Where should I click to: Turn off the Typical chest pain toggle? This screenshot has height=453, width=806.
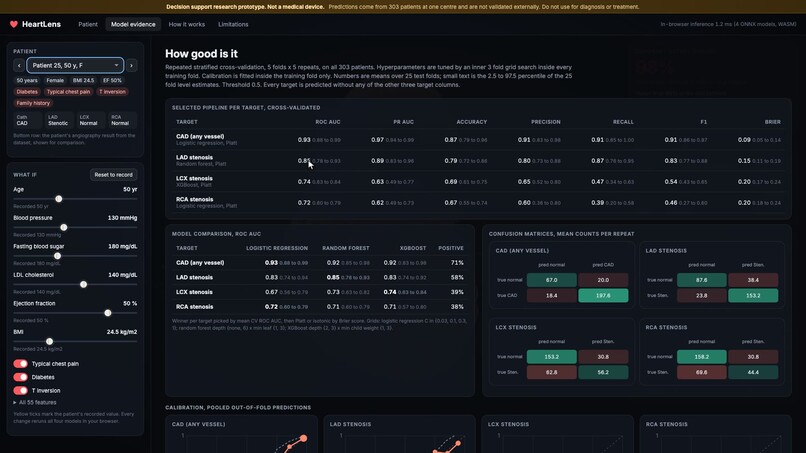click(x=21, y=364)
